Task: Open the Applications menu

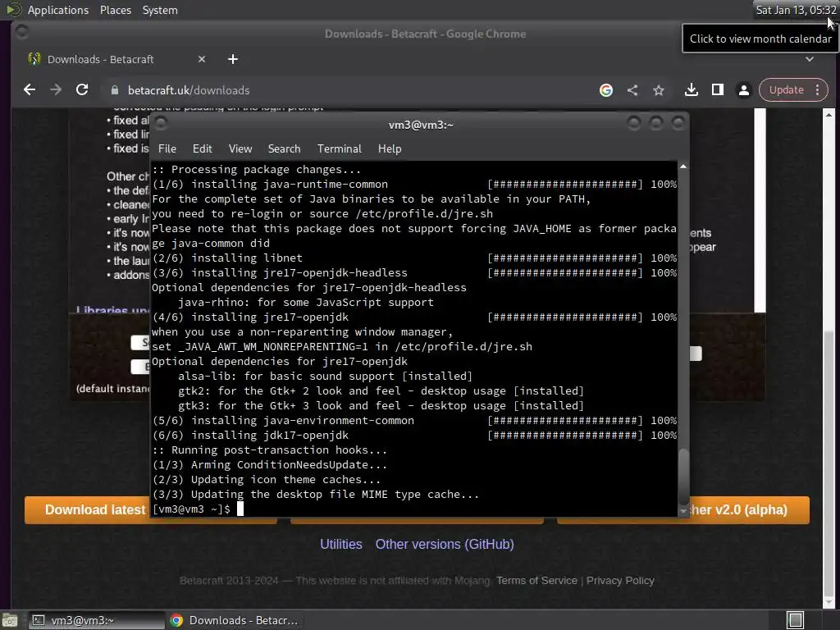Action: [58, 10]
